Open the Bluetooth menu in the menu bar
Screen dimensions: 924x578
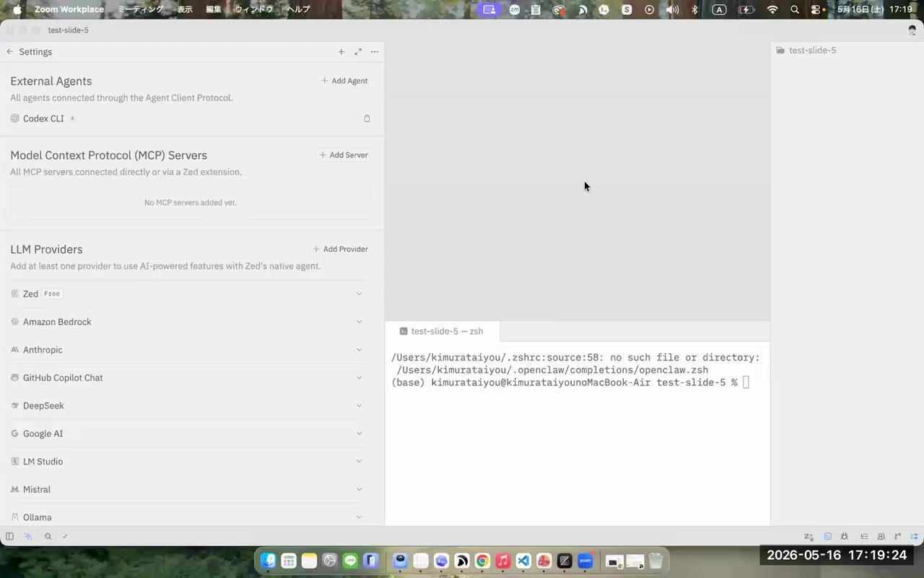[x=695, y=9]
